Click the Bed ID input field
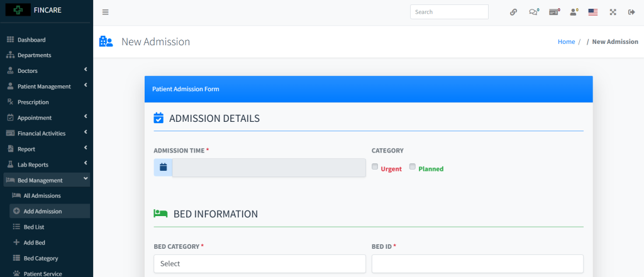 (x=477, y=264)
